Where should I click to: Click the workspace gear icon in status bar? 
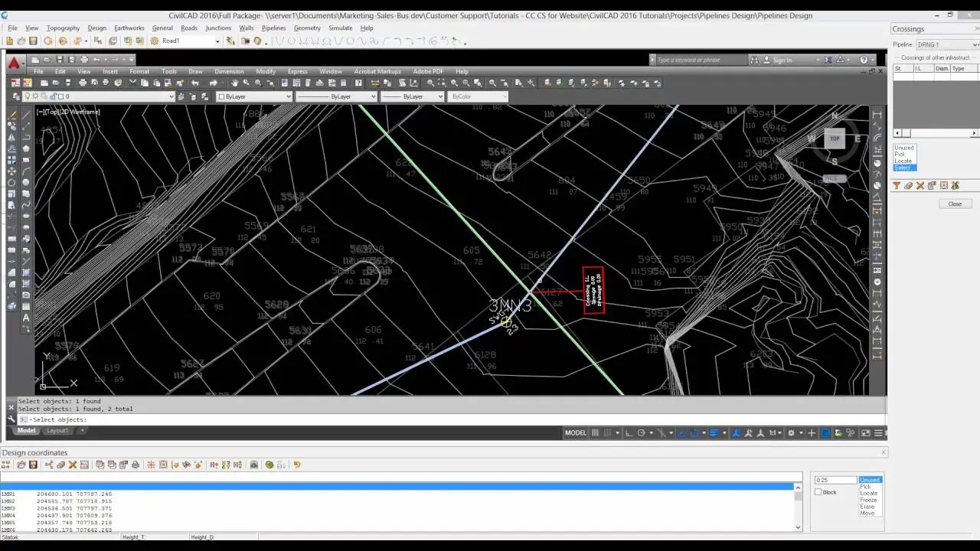(791, 433)
